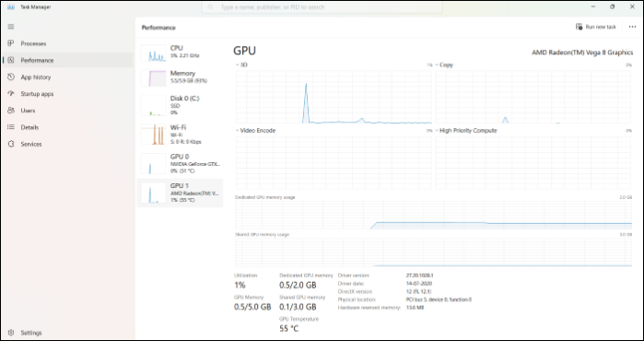Click the DirectX version 12 (FL 12.1) value

(418, 291)
